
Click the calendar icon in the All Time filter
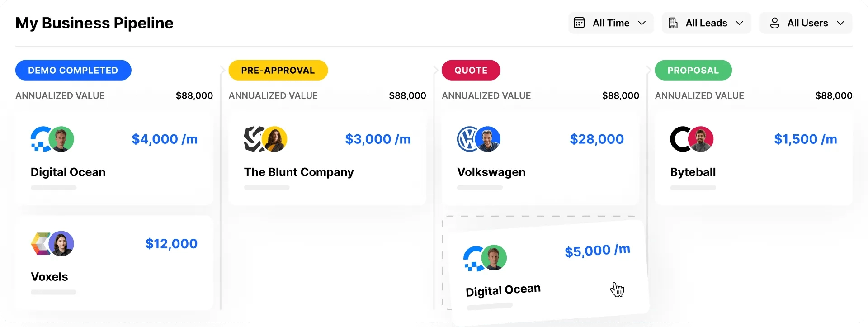click(x=579, y=23)
